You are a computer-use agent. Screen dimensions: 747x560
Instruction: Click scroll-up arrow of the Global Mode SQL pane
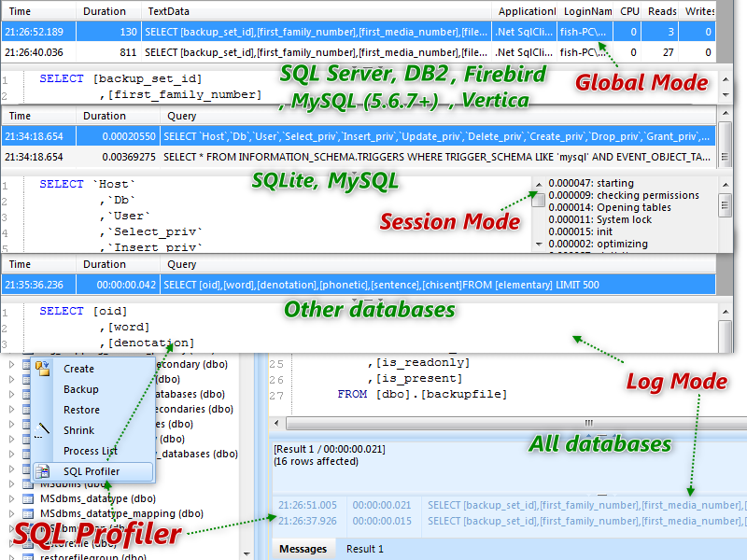726,79
